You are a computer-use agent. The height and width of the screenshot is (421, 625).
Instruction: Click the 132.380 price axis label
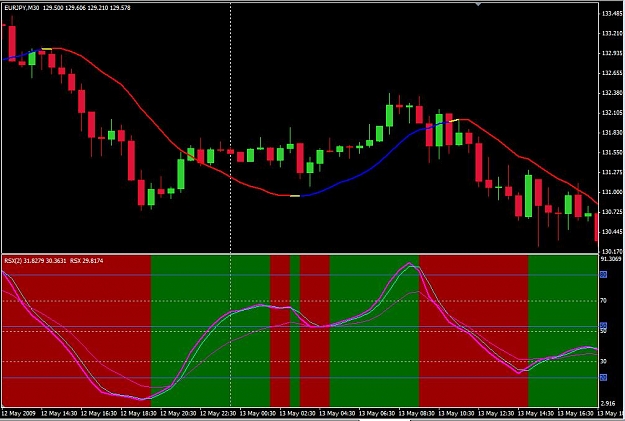coord(612,93)
